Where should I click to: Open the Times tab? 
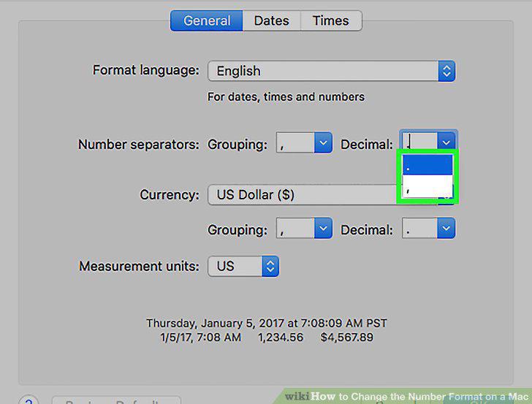click(x=331, y=20)
